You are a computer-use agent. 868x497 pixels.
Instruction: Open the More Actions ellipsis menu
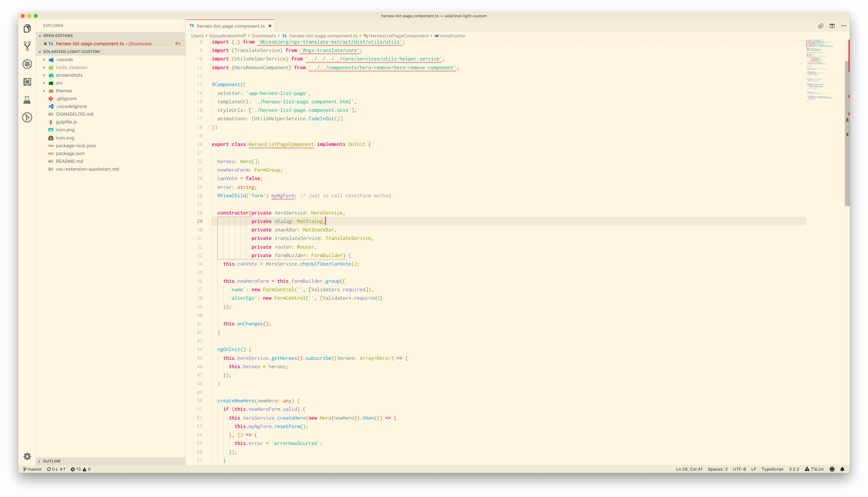pos(843,26)
